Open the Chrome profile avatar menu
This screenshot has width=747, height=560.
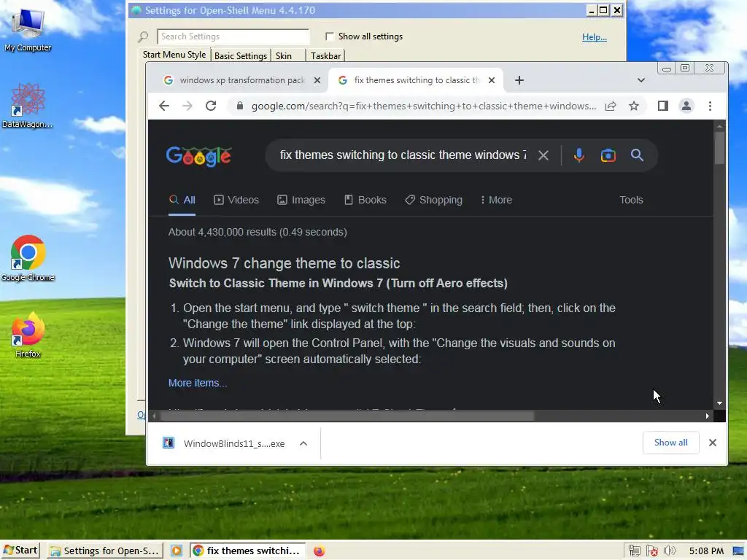(686, 106)
